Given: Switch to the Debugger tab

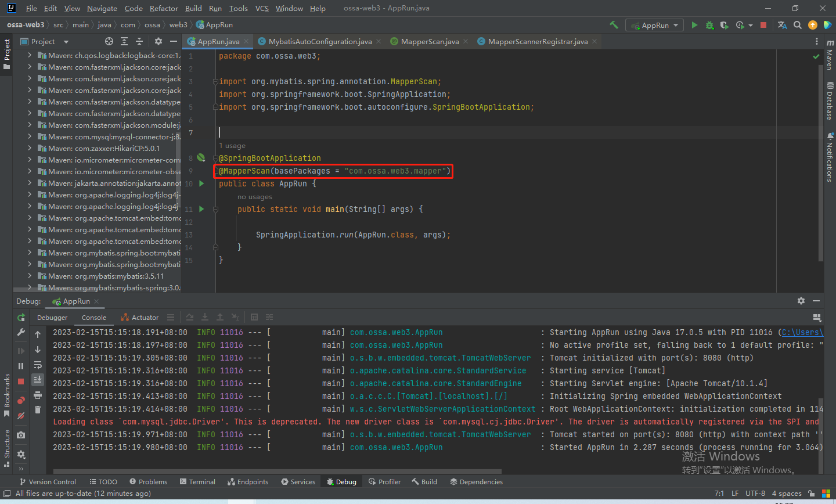Looking at the screenshot, I should click(52, 318).
